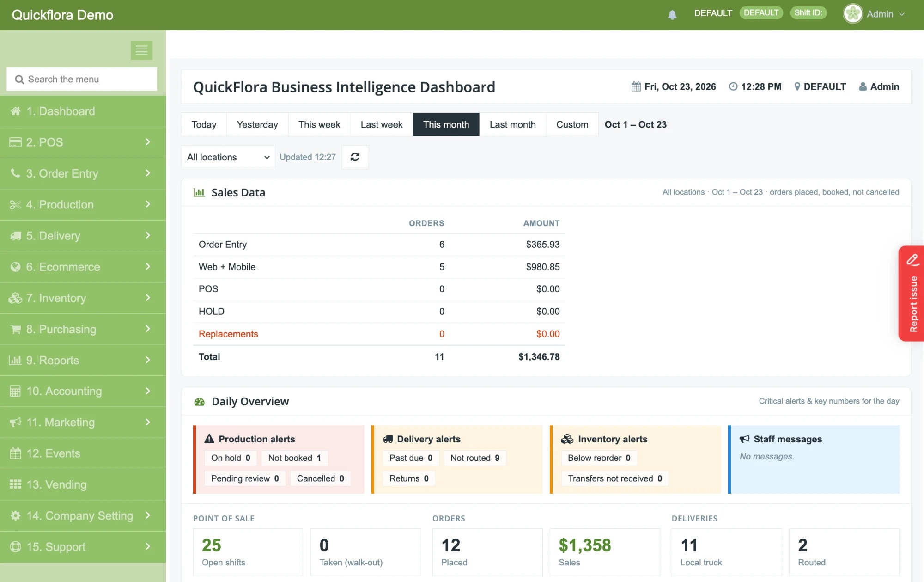Click the Company Setting gear icon
The image size is (924, 582).
point(16,515)
